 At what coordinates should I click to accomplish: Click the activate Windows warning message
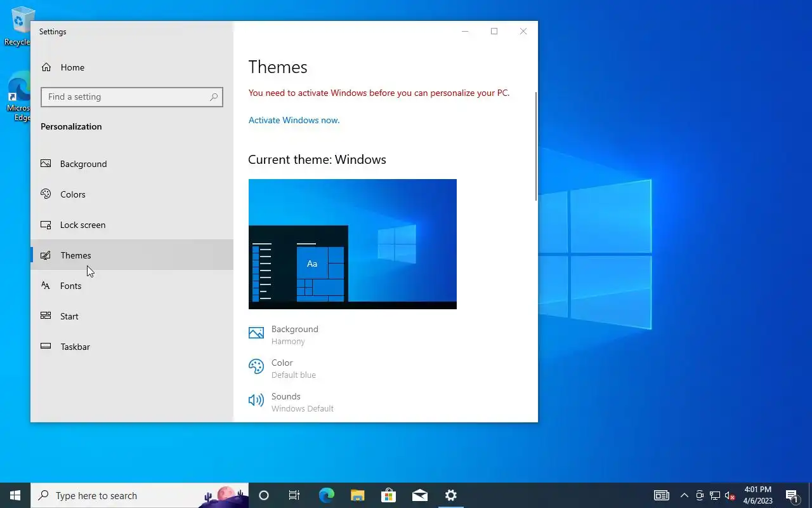[x=379, y=93]
